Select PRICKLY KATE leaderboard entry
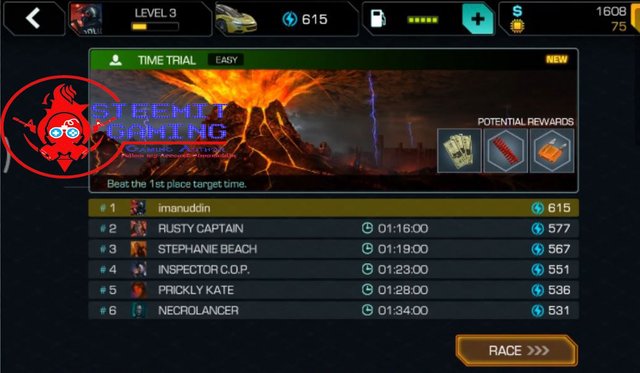The width and height of the screenshot is (640, 373). [333, 290]
